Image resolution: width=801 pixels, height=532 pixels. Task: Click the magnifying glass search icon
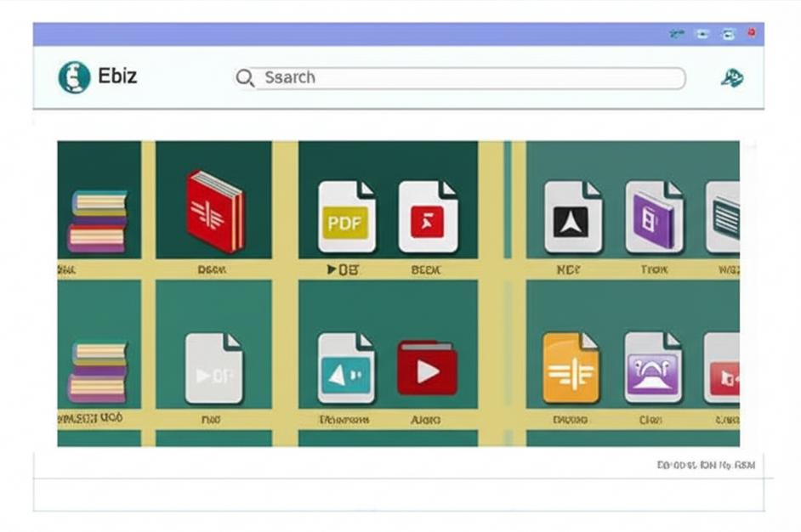click(246, 78)
